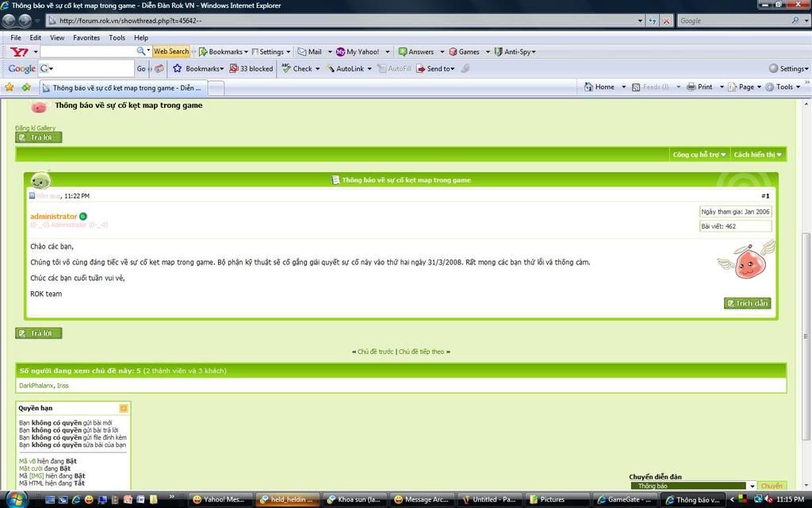Click the administrator avatar image in the post
Image resolution: width=812 pixels, height=508 pixels.
pos(745,261)
